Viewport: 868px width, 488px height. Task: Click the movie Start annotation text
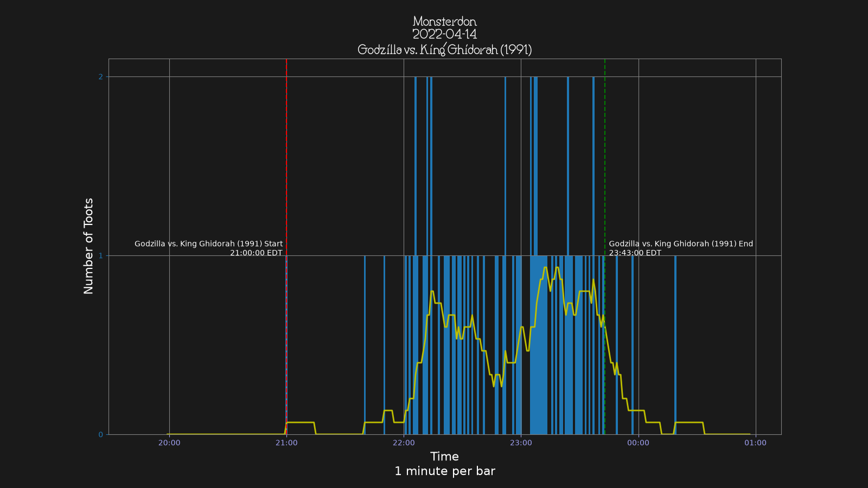(x=209, y=244)
